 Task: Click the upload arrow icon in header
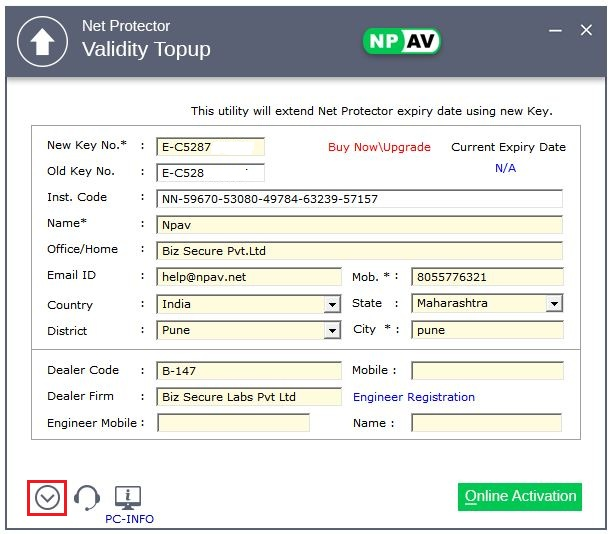point(42,42)
